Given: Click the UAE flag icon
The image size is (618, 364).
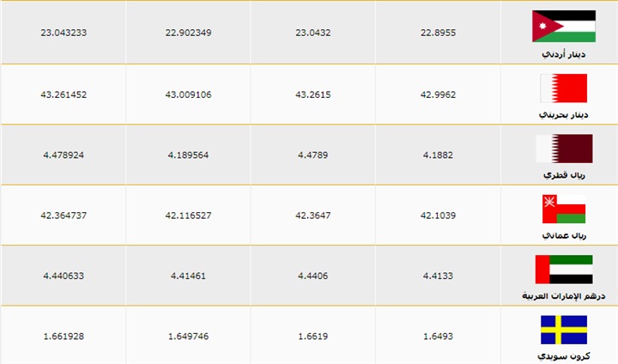Looking at the screenshot, I should (x=563, y=270).
